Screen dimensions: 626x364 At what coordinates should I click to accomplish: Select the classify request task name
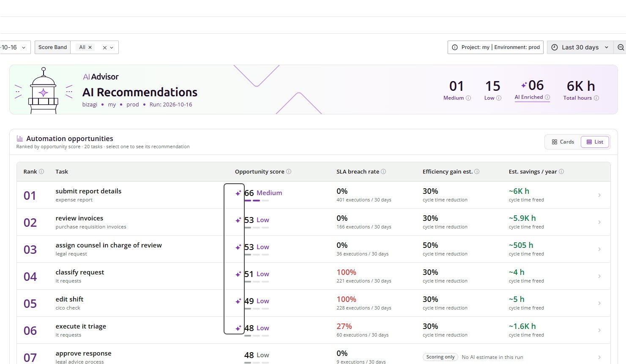coord(80,272)
